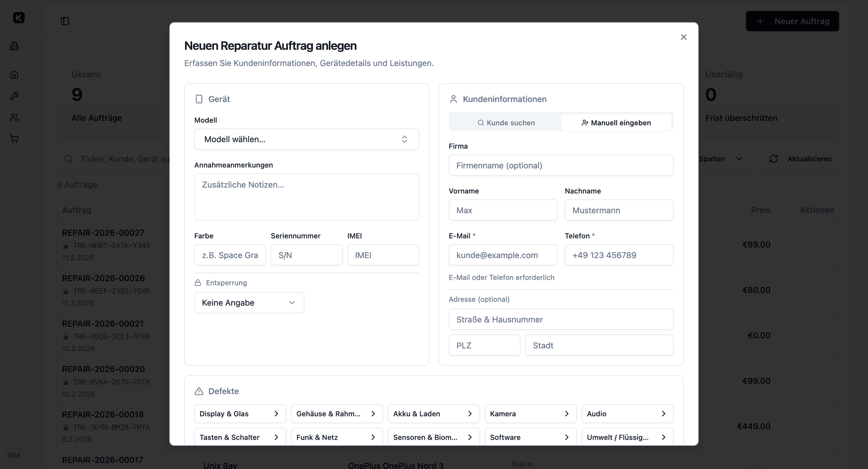Switch to Kunde suchen tab

pos(505,122)
